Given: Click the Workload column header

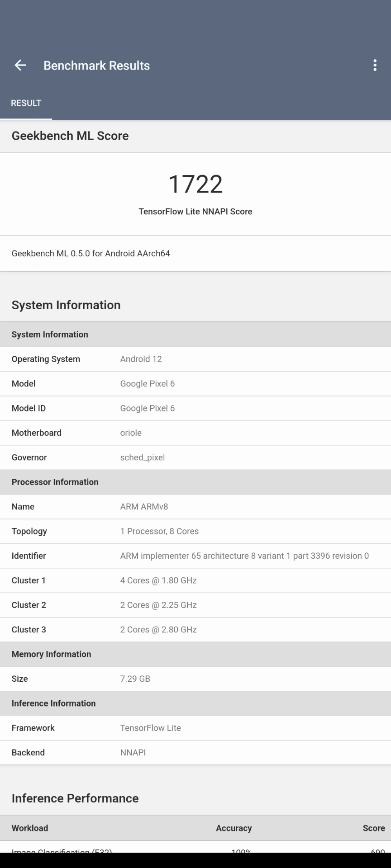Looking at the screenshot, I should tap(30, 828).
